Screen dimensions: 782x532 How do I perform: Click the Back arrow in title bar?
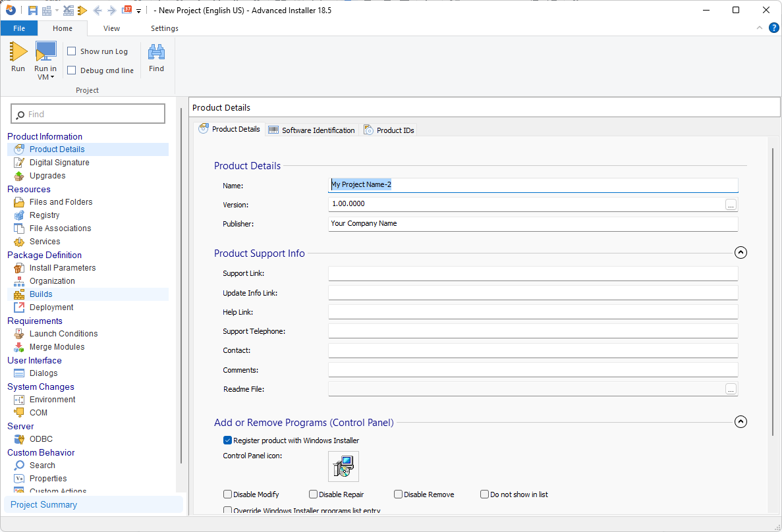[98, 11]
